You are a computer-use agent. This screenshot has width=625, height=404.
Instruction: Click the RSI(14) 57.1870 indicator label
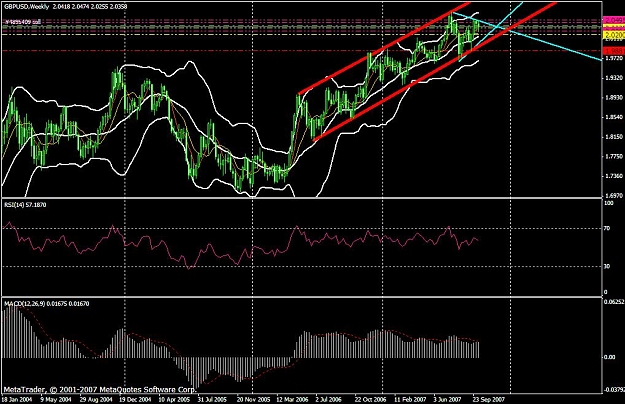click(x=25, y=205)
